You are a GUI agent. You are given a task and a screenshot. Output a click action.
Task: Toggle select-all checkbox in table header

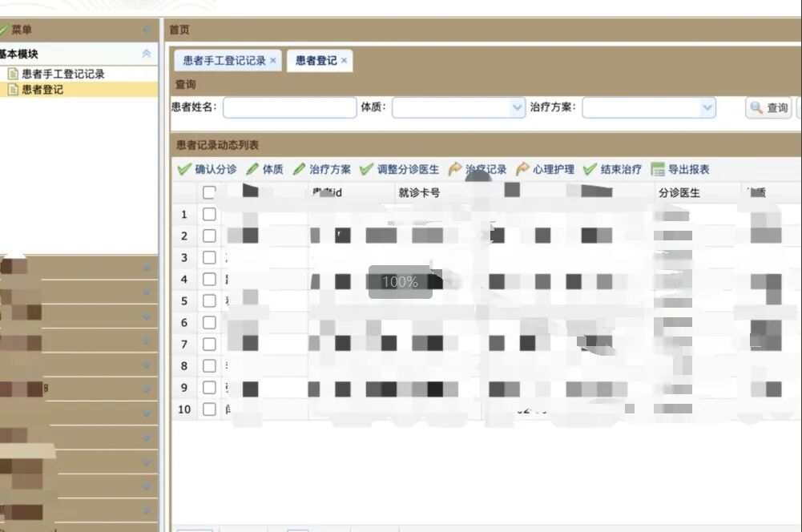209,192
